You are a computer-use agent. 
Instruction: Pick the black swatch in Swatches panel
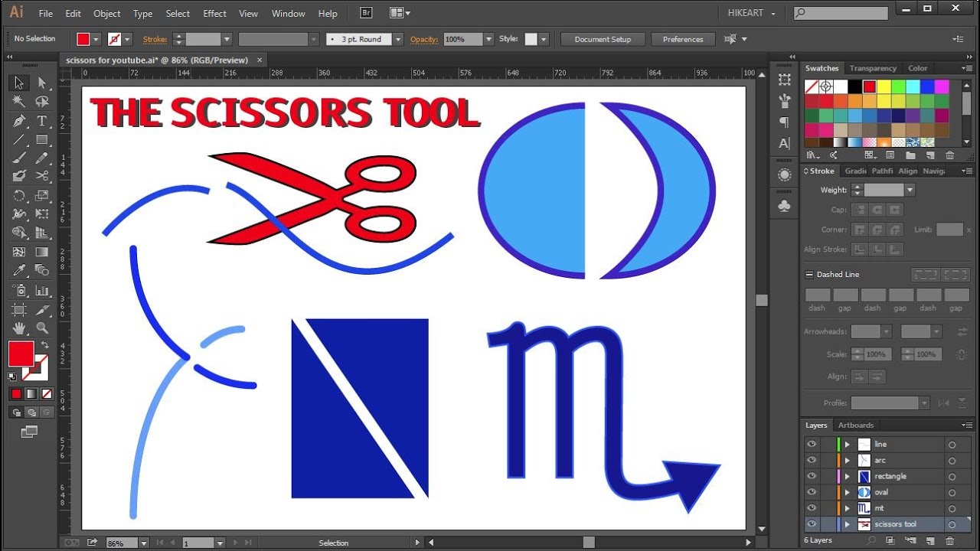tap(854, 86)
